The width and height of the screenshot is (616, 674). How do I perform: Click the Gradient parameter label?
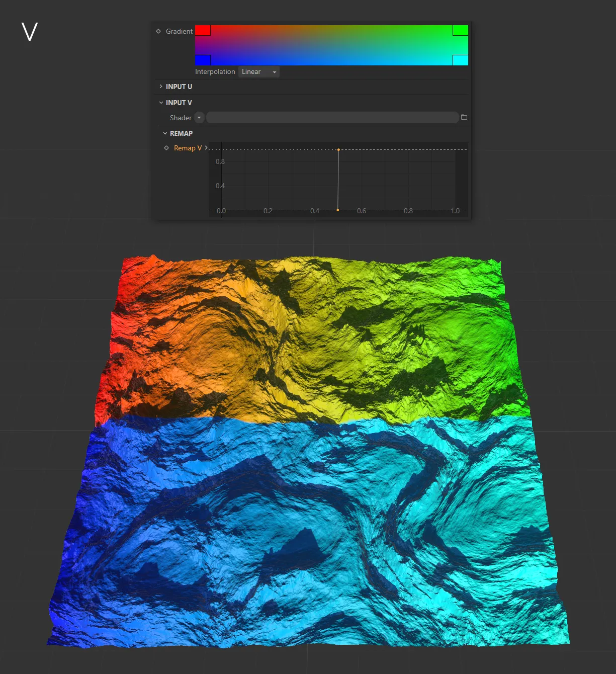point(179,31)
